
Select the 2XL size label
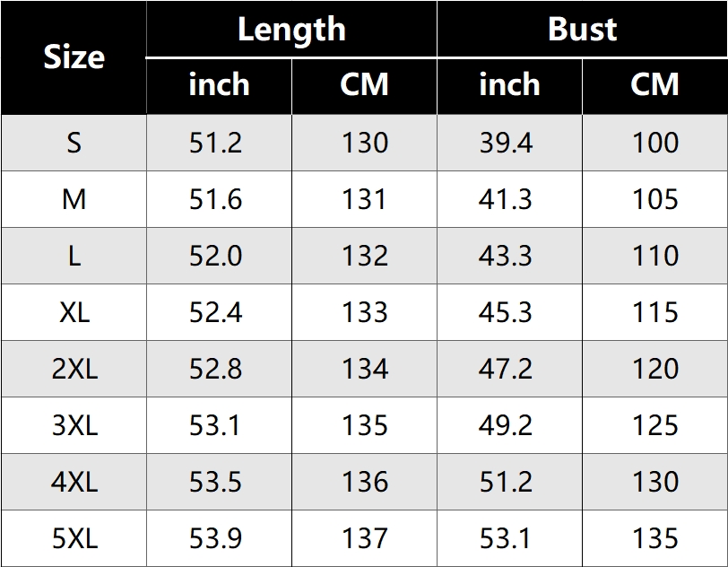point(74,369)
